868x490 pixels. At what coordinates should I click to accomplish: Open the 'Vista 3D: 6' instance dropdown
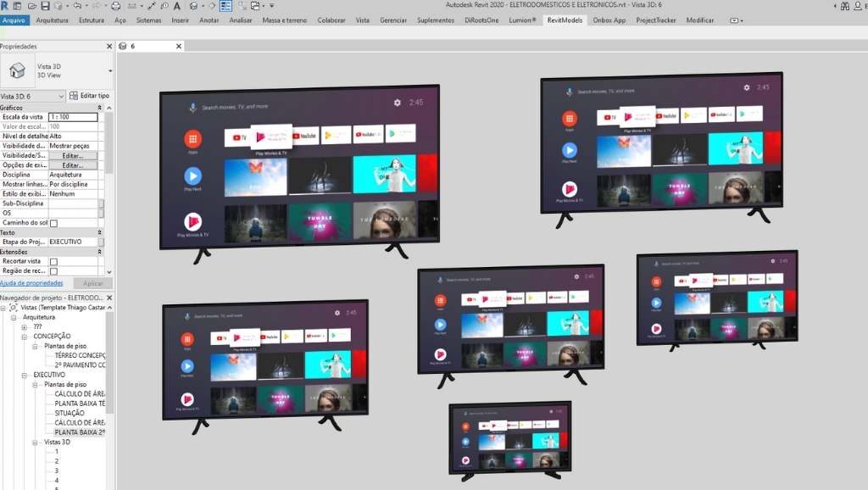tap(61, 97)
